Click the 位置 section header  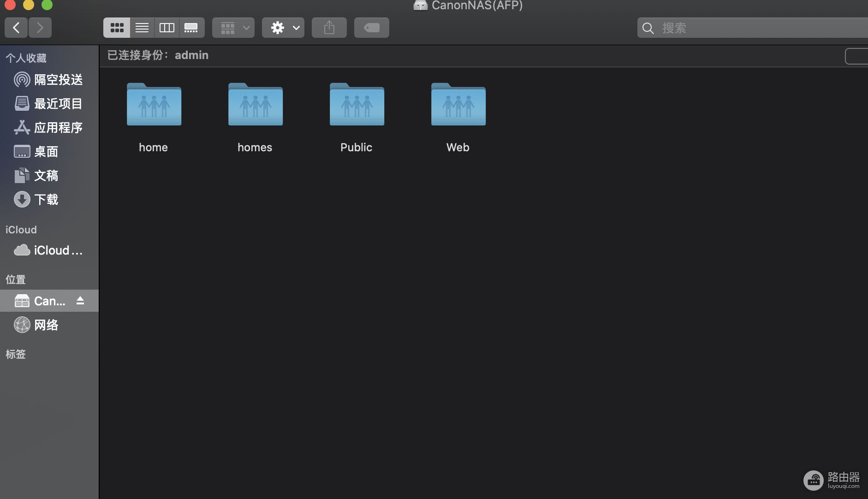coord(16,279)
